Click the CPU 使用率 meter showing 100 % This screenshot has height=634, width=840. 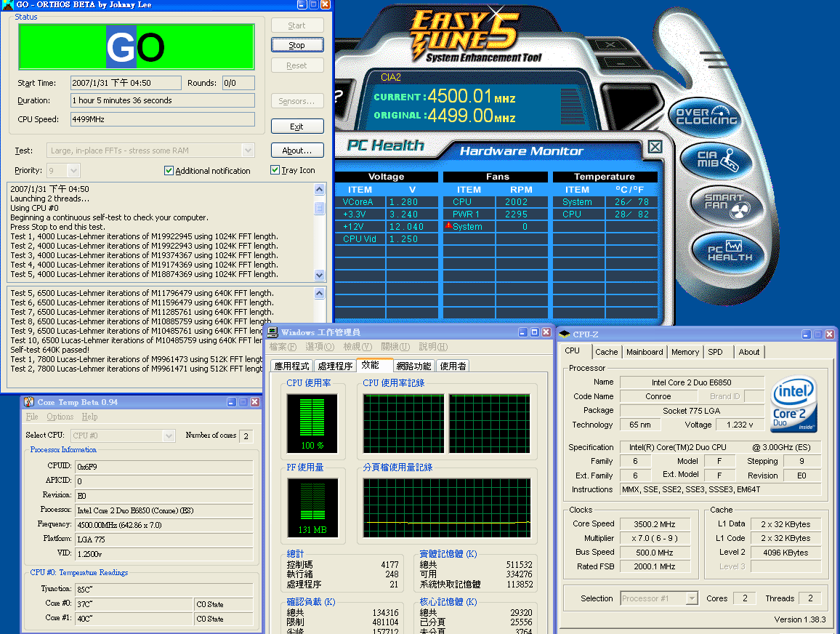pos(312,423)
